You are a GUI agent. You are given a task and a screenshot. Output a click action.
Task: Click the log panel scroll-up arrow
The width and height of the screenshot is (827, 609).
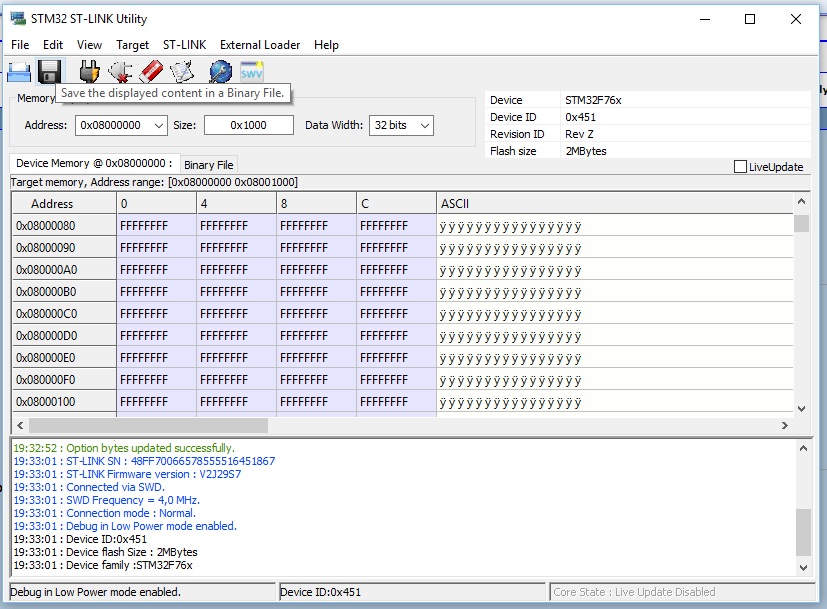click(x=803, y=448)
